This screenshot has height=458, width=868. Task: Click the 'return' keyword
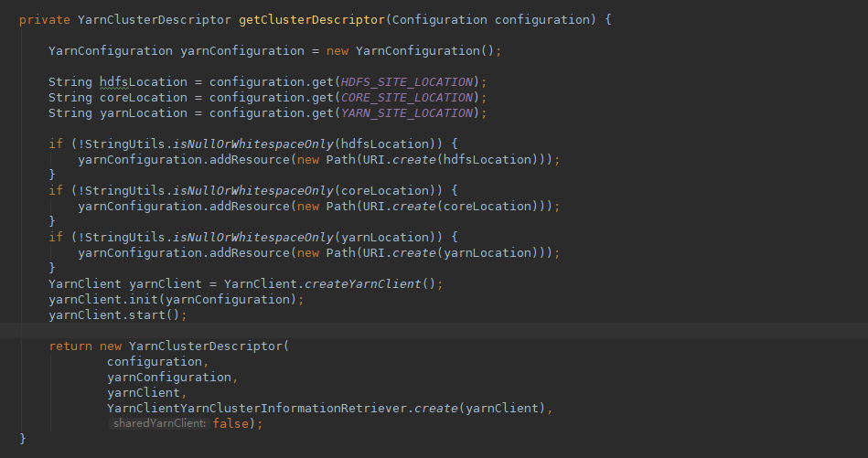(x=70, y=346)
